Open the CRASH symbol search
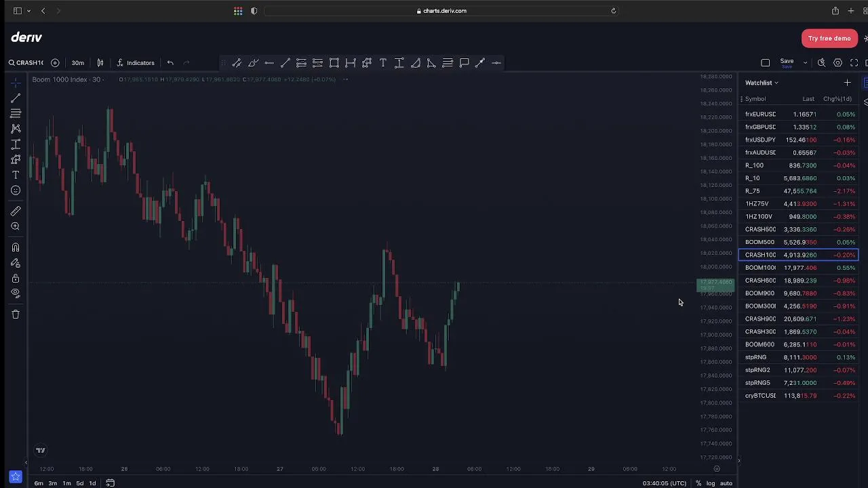Viewport: 868px width, 488px height. click(x=26, y=63)
